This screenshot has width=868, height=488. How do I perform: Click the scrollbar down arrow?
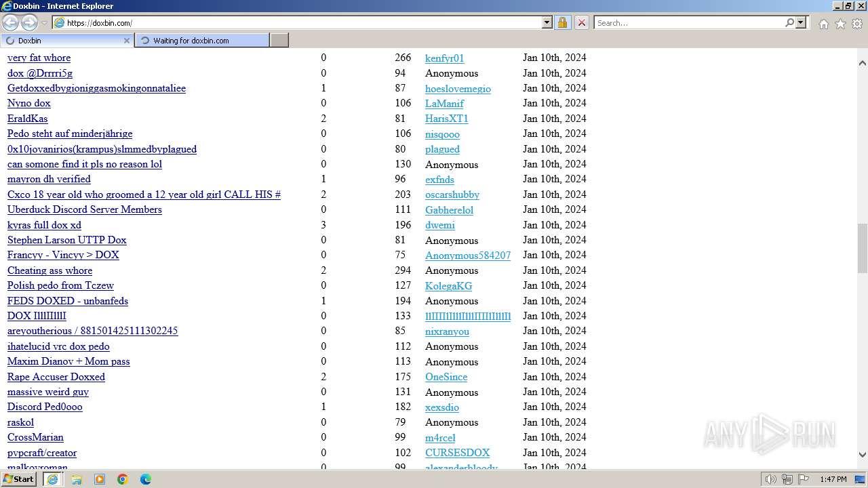(863, 455)
